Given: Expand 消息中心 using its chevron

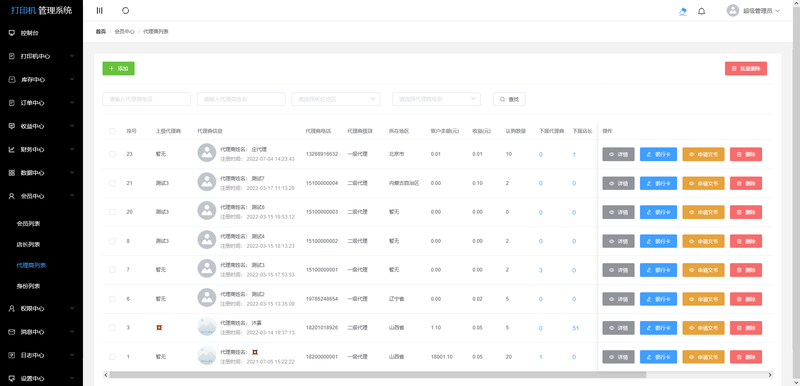Looking at the screenshot, I should pos(72,332).
